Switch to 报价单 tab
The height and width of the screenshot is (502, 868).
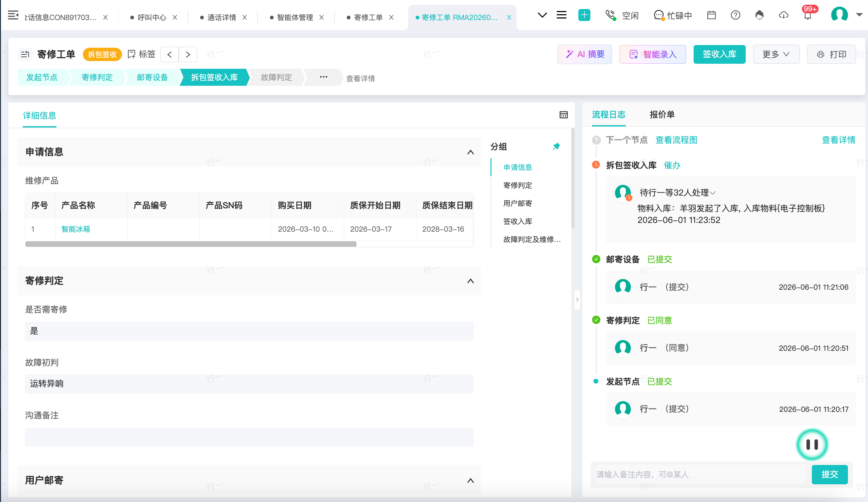[662, 115]
